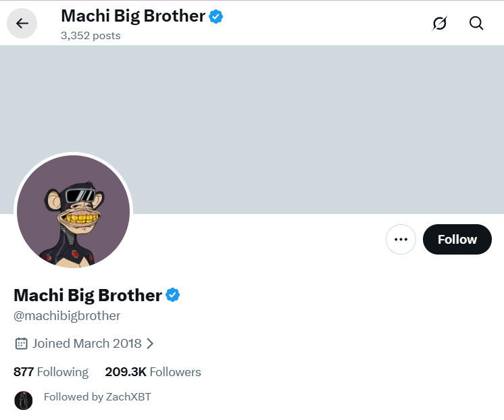This screenshot has width=504, height=420.
Task: Open the Joined March 2018 details
Action: [x=87, y=344]
